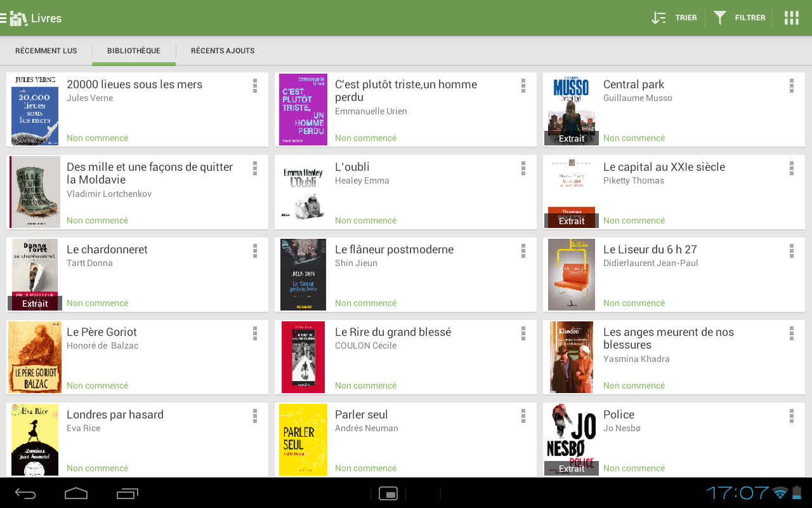812x508 pixels.
Task: Open options for C'est plutôt triste, un homme perdu
Action: click(523, 86)
